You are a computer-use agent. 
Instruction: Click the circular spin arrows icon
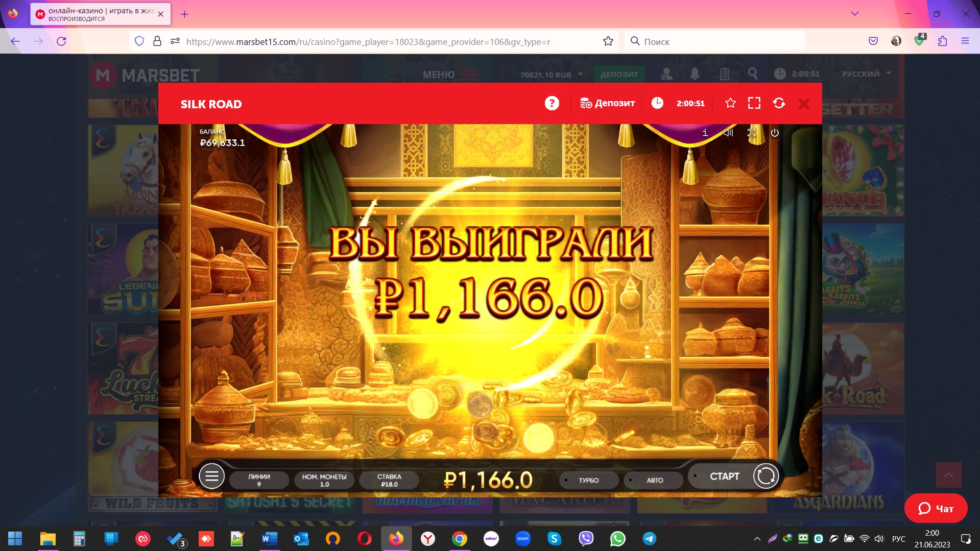pyautogui.click(x=766, y=476)
